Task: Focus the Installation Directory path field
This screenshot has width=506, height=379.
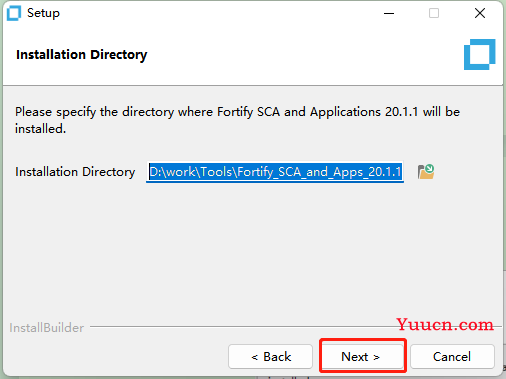Action: tap(275, 172)
